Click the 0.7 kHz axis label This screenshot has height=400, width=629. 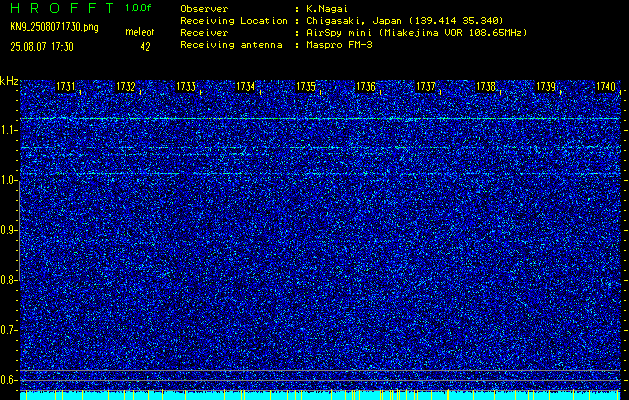tap(8, 330)
